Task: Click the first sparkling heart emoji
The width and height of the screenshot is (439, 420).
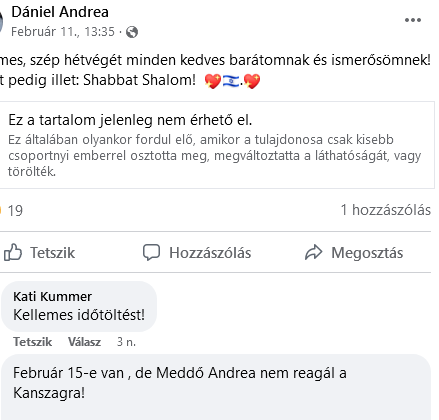Action: point(213,81)
